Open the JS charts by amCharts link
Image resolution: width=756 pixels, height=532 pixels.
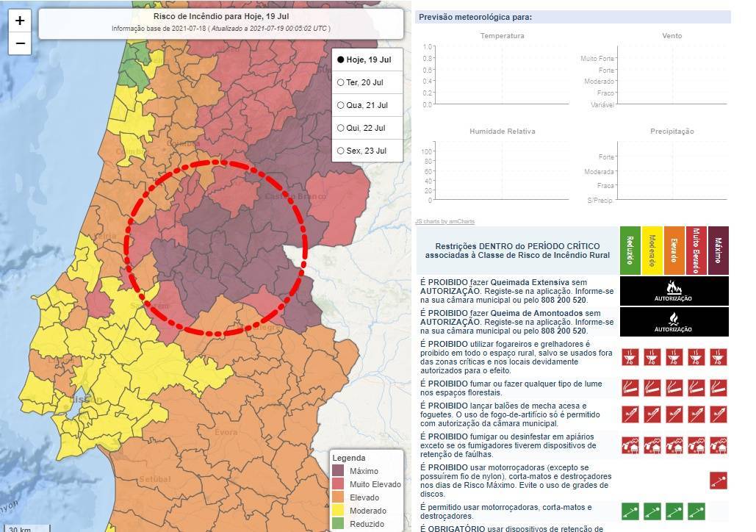click(444, 221)
